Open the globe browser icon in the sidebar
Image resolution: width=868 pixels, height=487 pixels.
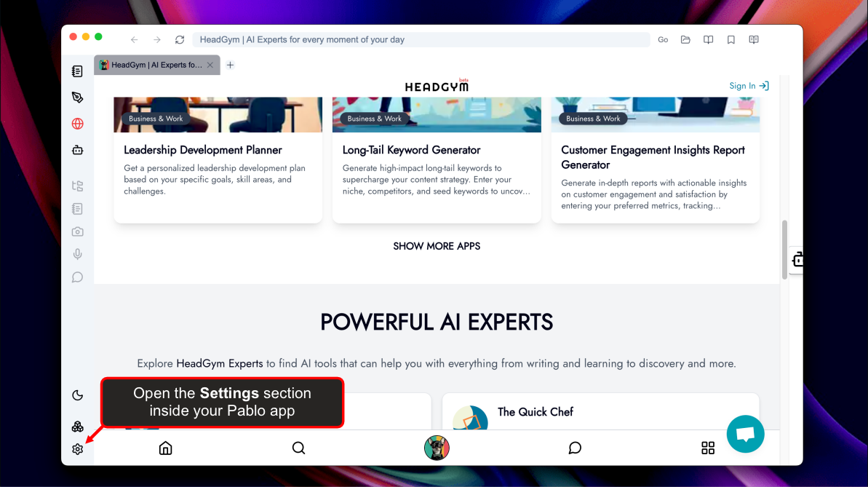pyautogui.click(x=78, y=124)
